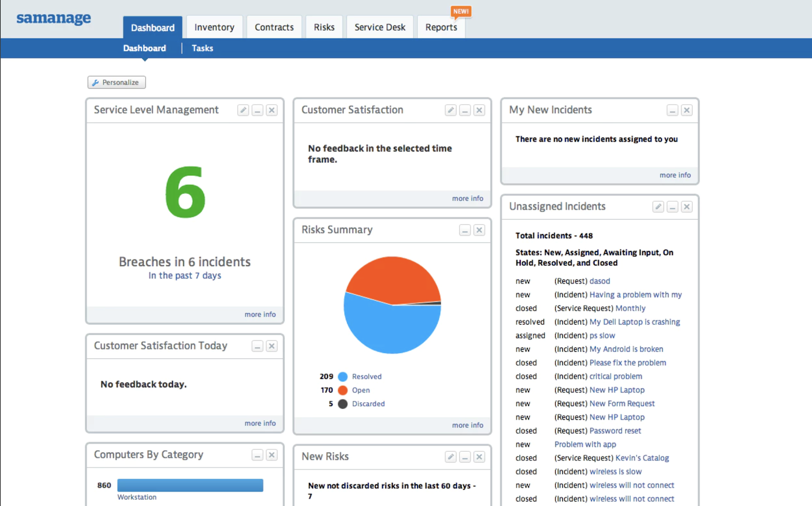812x506 pixels.
Task: Open the Dashboard main tab
Action: click(x=152, y=27)
